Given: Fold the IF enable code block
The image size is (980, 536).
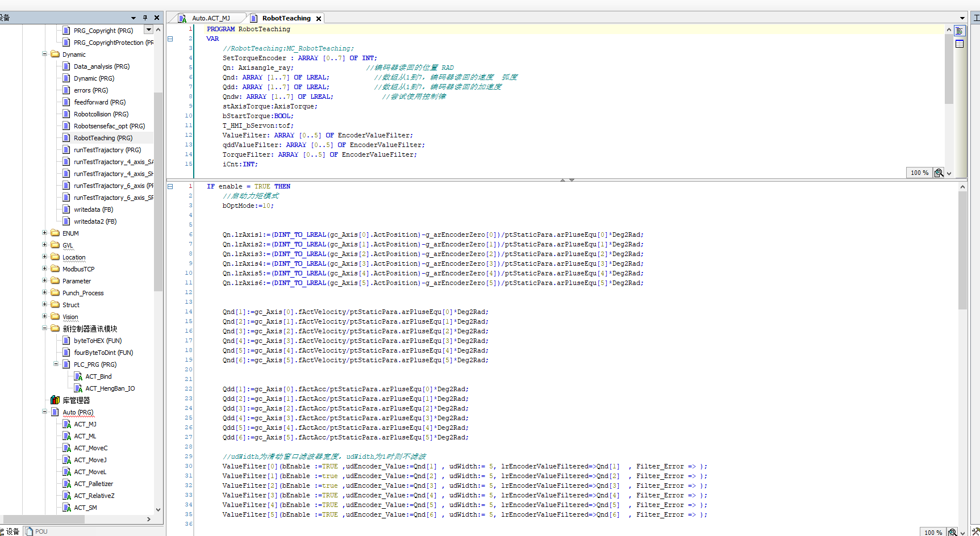Looking at the screenshot, I should click(x=170, y=186).
